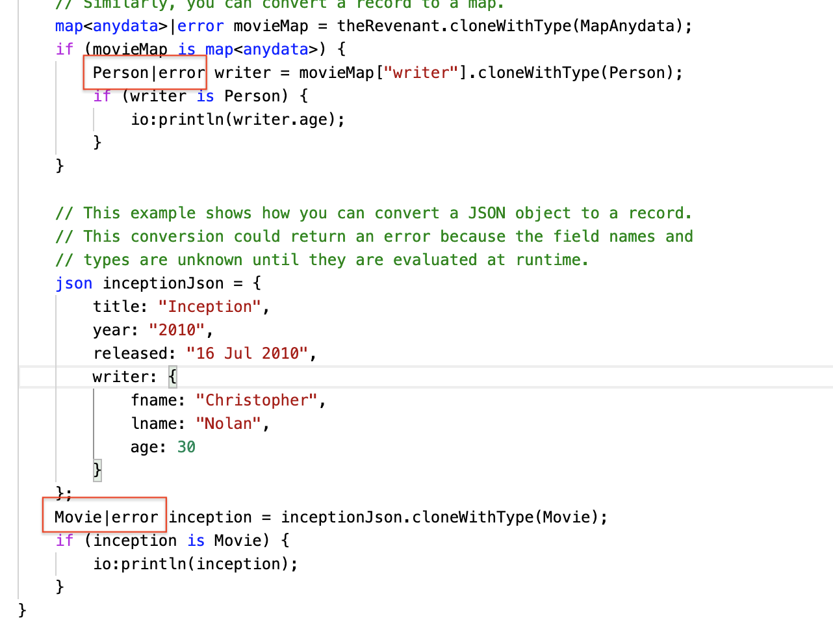Click the red-boxed Movie|error type annotation
Screen dimensions: 833x644
tap(104, 516)
